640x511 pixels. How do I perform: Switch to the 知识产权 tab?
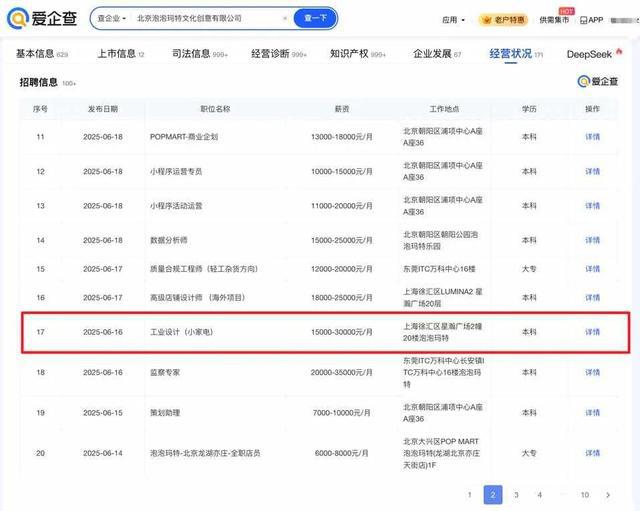tap(358, 53)
